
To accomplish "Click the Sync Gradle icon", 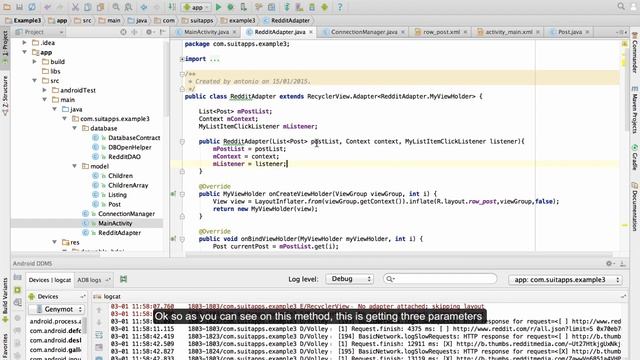I will click(x=287, y=7).
